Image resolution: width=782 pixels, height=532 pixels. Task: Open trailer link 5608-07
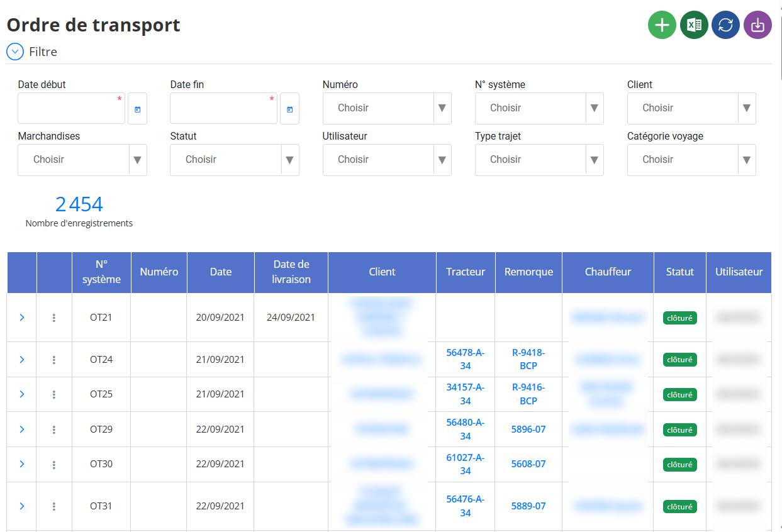point(528,464)
